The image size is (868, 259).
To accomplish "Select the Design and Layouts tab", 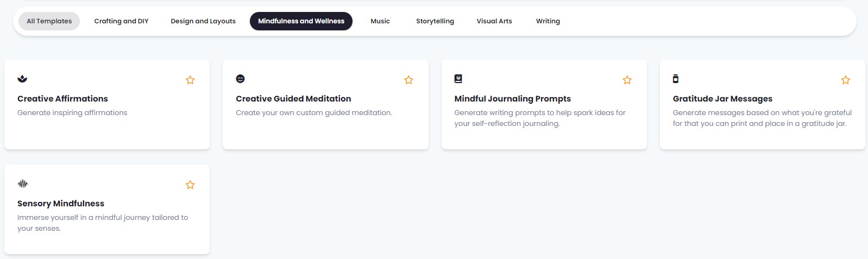I will [x=203, y=21].
